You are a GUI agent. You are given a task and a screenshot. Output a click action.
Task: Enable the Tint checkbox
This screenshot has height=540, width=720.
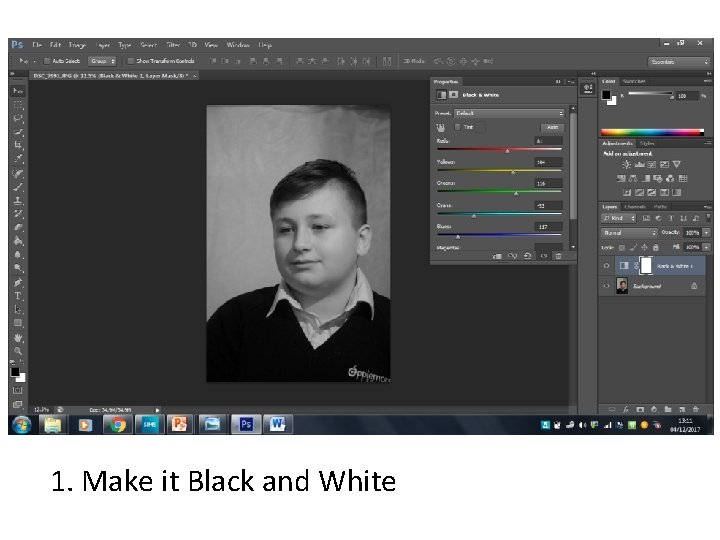coord(458,128)
